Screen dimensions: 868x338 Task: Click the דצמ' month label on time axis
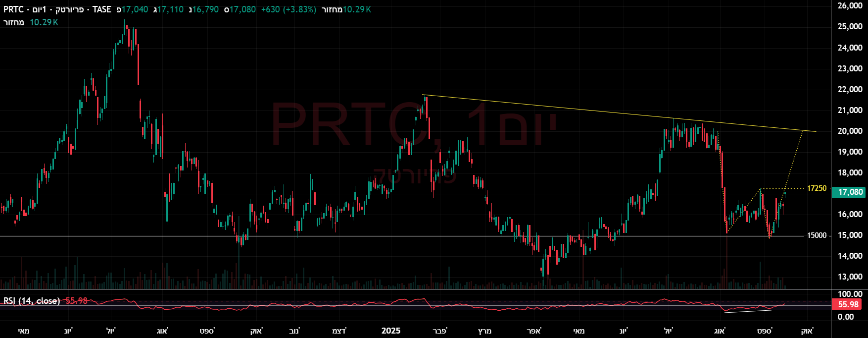tap(339, 331)
